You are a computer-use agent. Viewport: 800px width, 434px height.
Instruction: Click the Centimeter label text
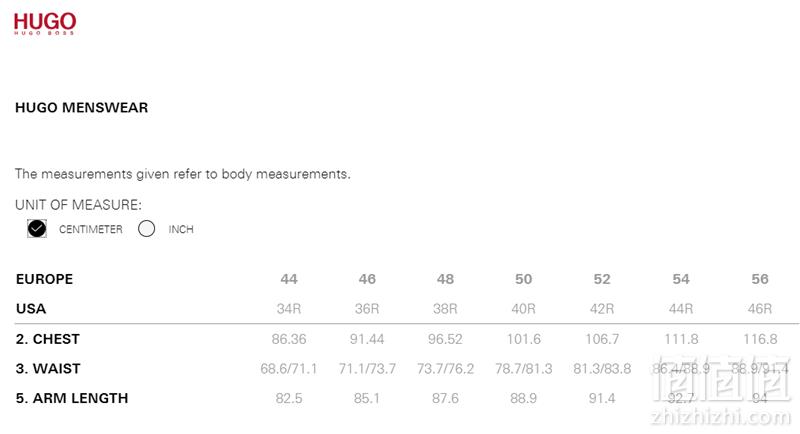click(x=91, y=229)
